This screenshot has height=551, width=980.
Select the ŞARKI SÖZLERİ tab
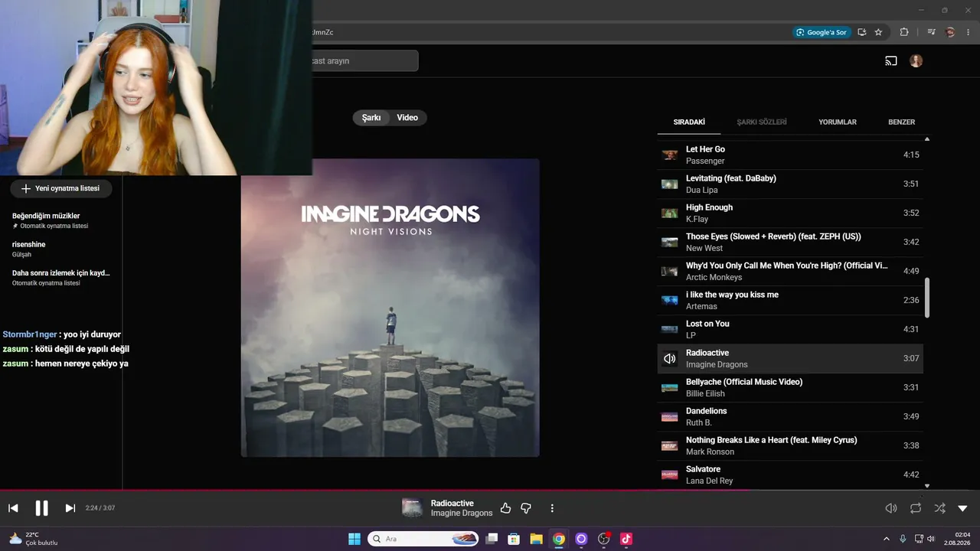[762, 122]
